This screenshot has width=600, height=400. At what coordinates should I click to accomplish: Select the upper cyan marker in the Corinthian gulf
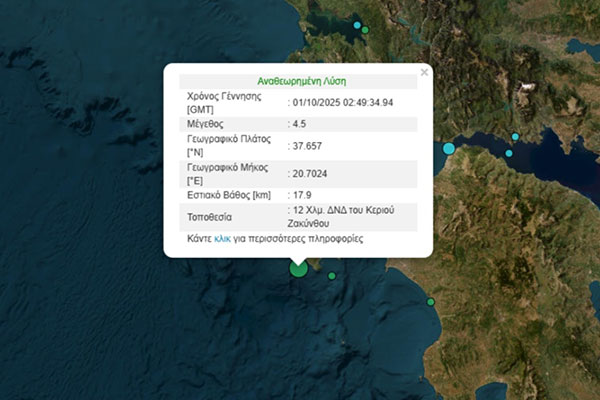pos(515,137)
